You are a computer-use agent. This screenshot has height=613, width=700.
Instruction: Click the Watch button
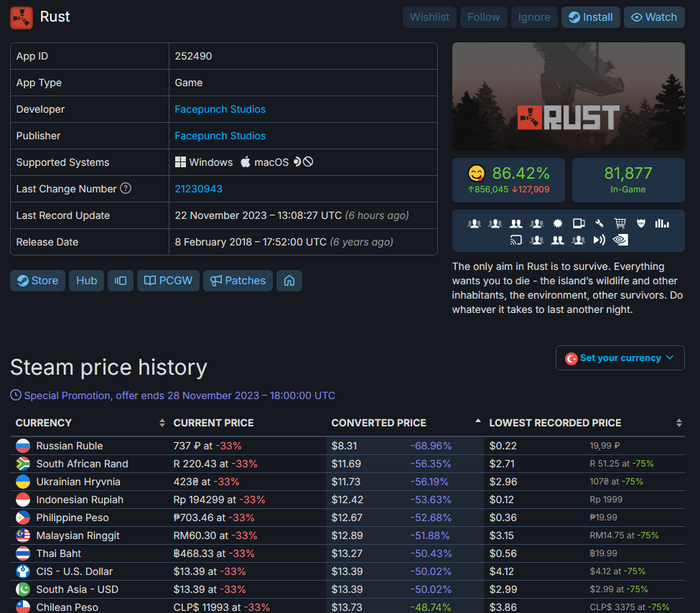tap(654, 17)
